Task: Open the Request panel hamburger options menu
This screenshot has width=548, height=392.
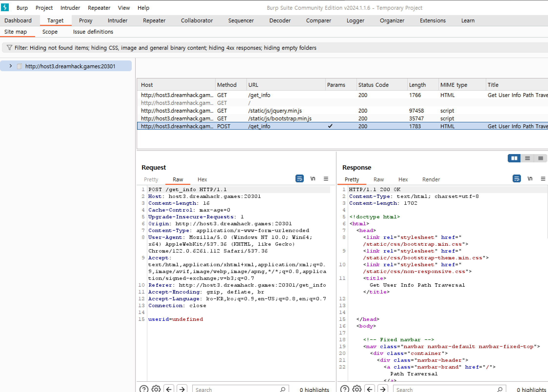Action: coord(326,179)
